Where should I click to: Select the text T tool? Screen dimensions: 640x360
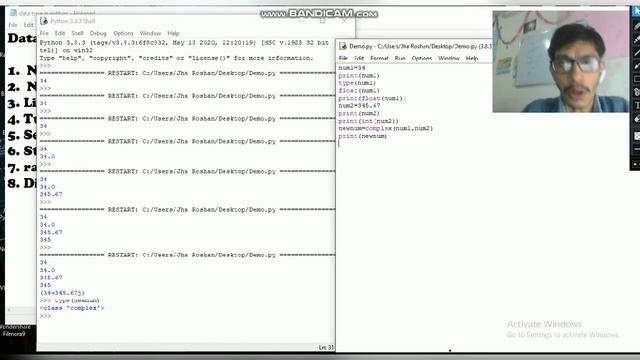(x=636, y=105)
